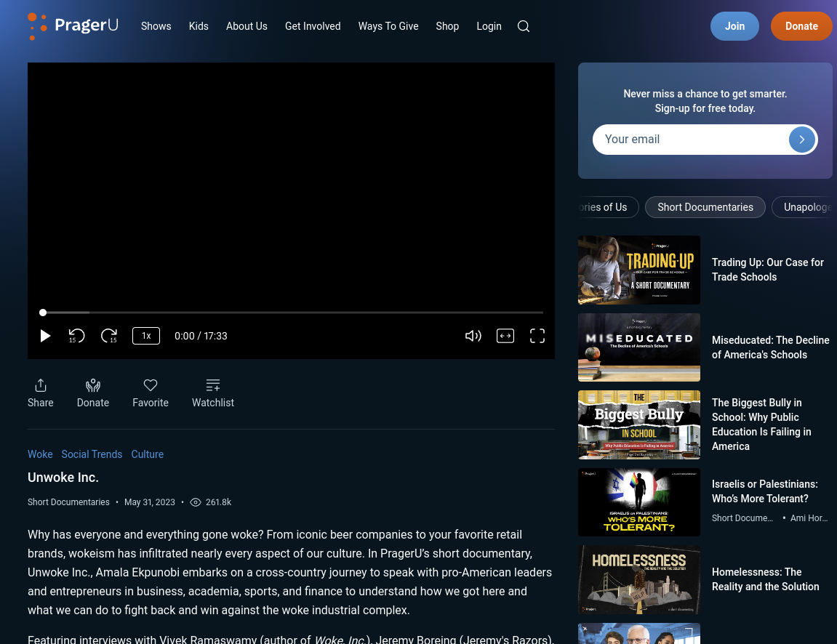
Task: Add video to Watchlist
Action: pos(213,393)
